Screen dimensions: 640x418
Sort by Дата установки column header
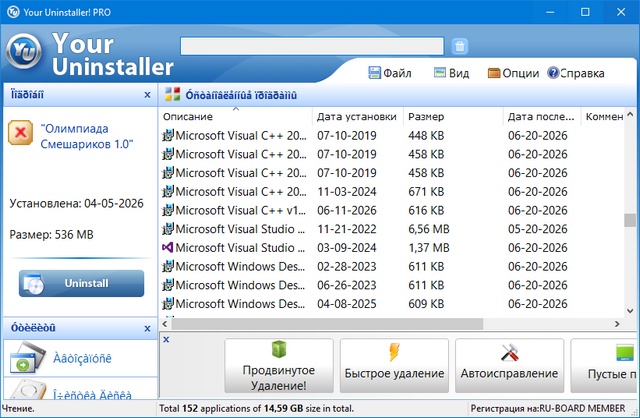tap(358, 117)
